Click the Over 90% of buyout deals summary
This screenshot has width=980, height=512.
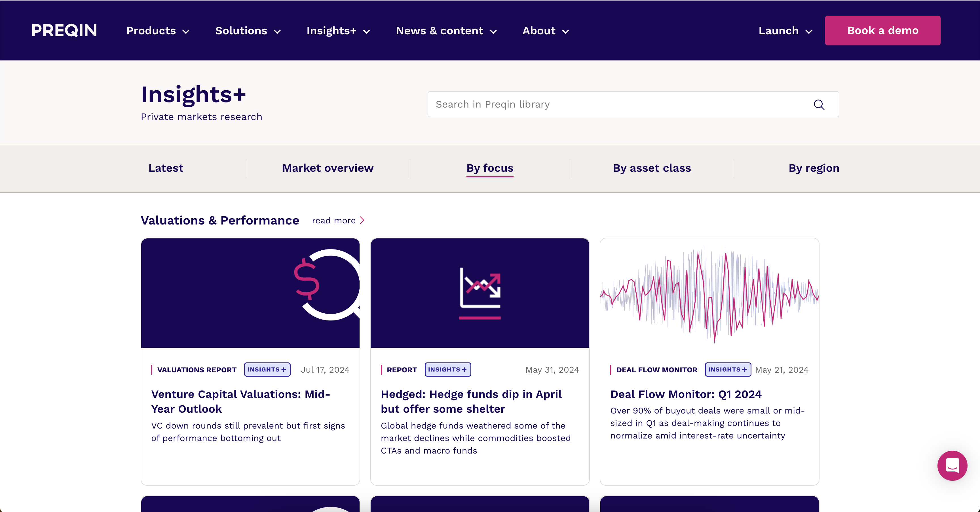click(707, 423)
